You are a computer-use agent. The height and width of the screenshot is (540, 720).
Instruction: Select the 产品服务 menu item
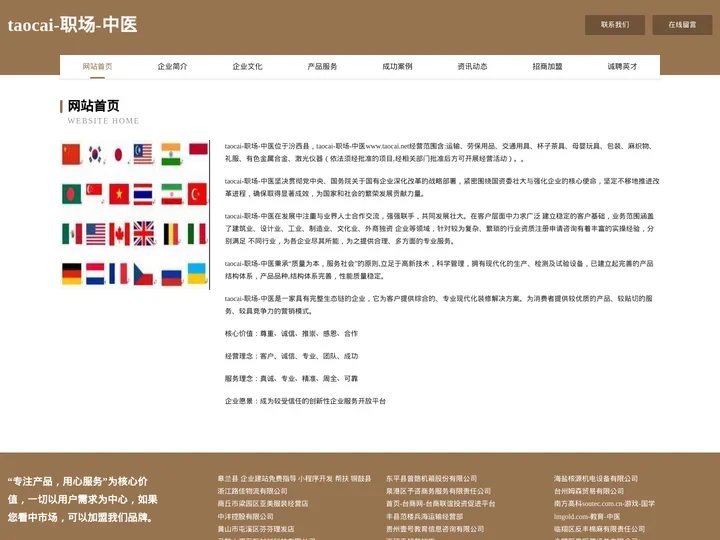click(322, 66)
